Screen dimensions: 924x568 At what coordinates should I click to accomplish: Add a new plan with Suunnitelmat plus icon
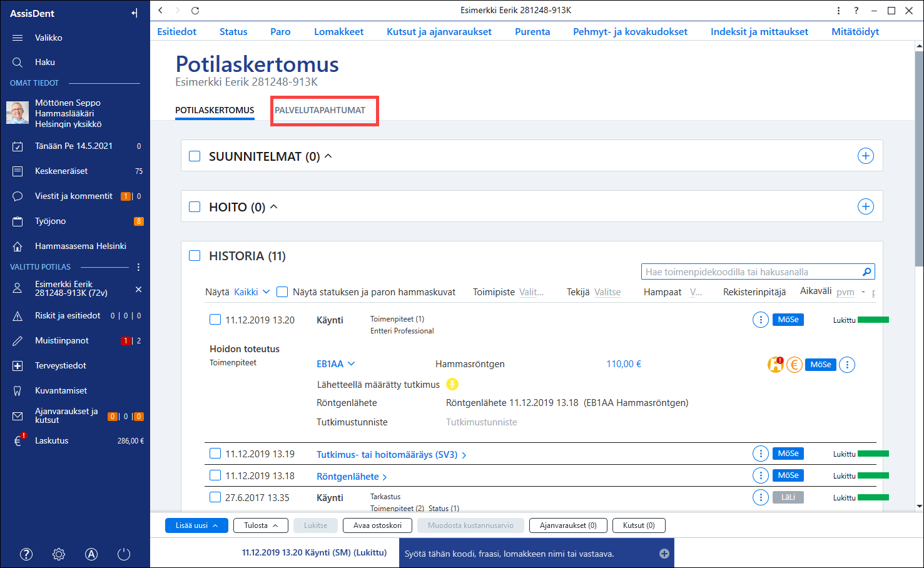865,156
